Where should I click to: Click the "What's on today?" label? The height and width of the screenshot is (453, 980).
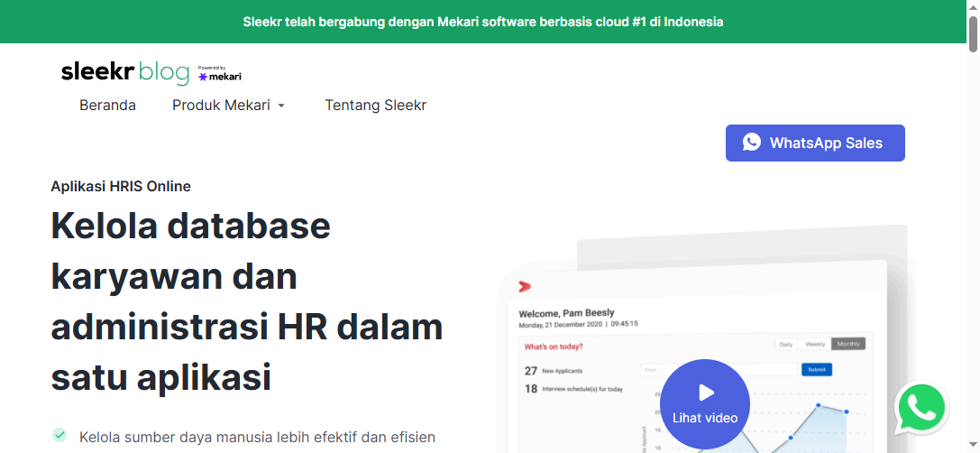point(554,347)
